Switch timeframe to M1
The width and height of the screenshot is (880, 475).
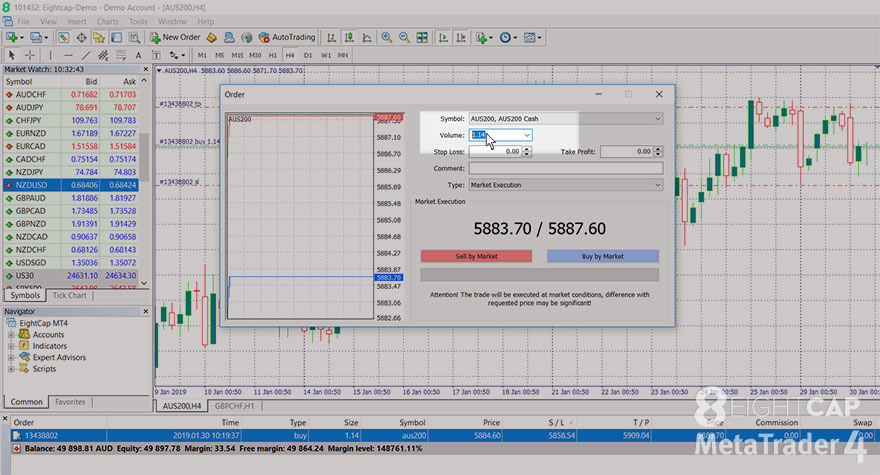coord(202,55)
